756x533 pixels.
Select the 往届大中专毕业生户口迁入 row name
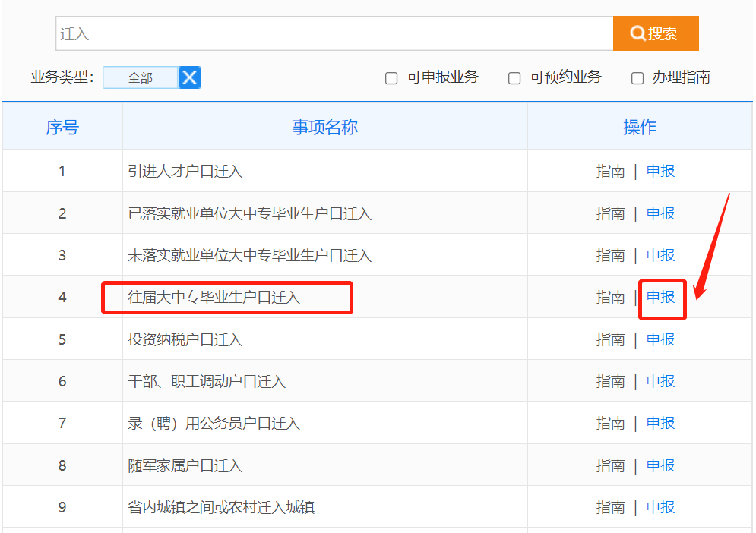214,298
